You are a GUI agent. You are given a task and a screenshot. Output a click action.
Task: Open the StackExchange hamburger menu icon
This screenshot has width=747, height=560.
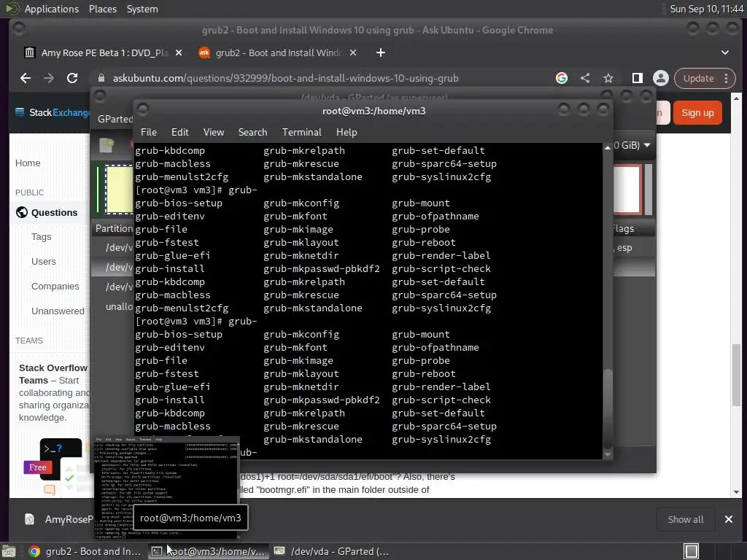20,112
